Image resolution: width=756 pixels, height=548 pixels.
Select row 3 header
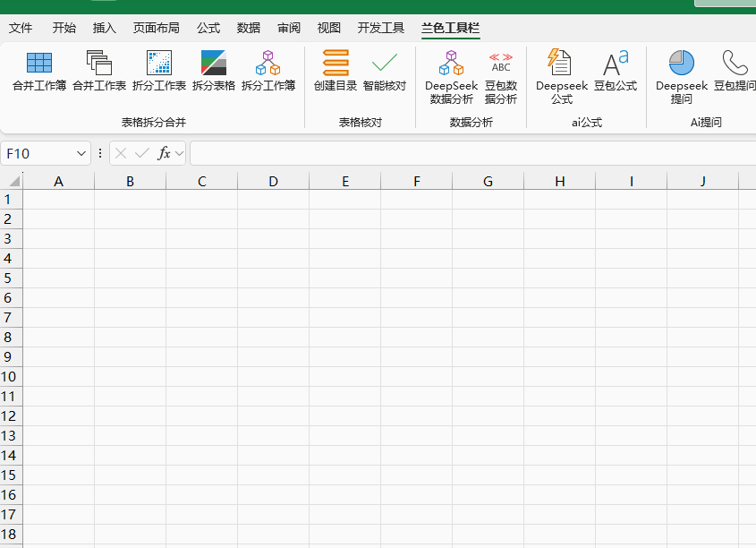11,239
